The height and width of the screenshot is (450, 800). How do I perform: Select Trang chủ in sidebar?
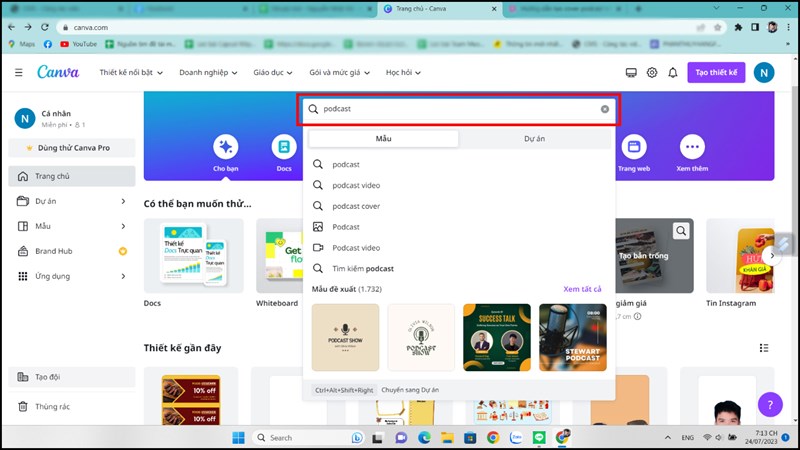72,176
